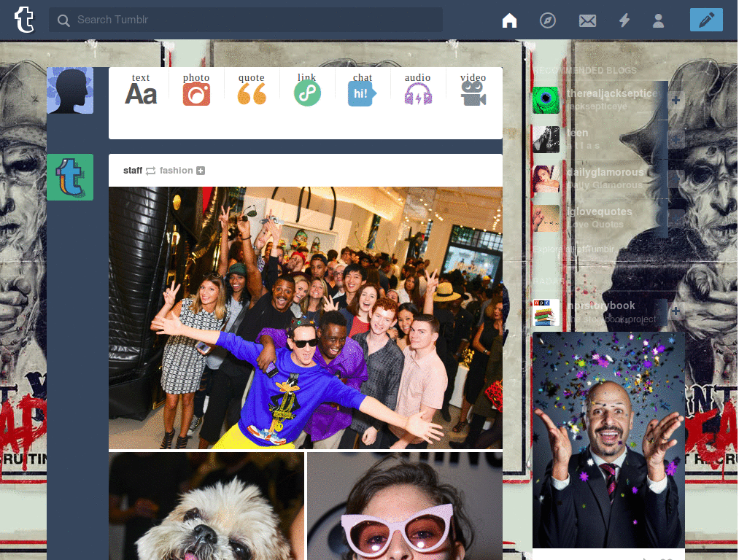The image size is (747, 560).
Task: Click the Explore all of Tumblr link
Action: [x=573, y=249]
